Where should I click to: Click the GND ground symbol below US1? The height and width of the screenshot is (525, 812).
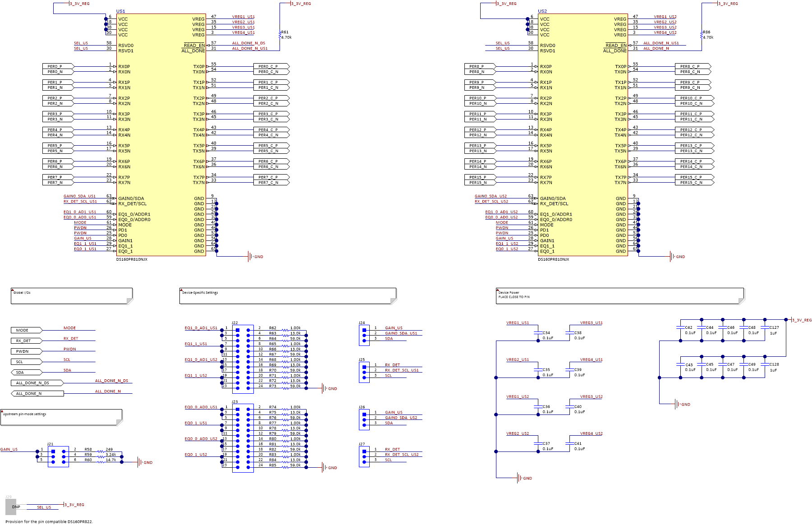[251, 256]
